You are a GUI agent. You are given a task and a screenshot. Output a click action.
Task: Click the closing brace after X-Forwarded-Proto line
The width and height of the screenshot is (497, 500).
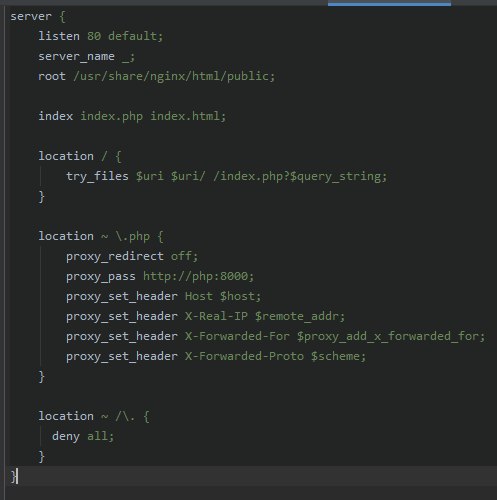(x=41, y=376)
